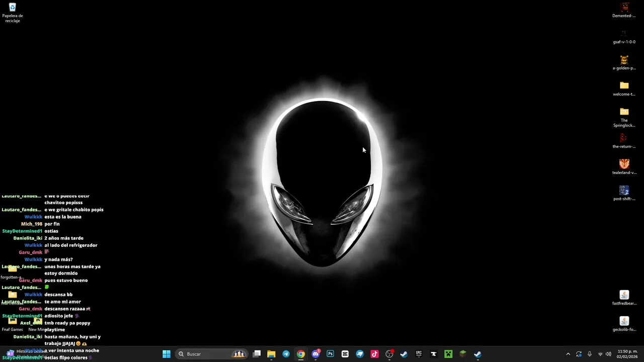Image resolution: width=644 pixels, height=362 pixels.
Task: Open File Explorer from the taskbar
Action: pyautogui.click(x=271, y=354)
